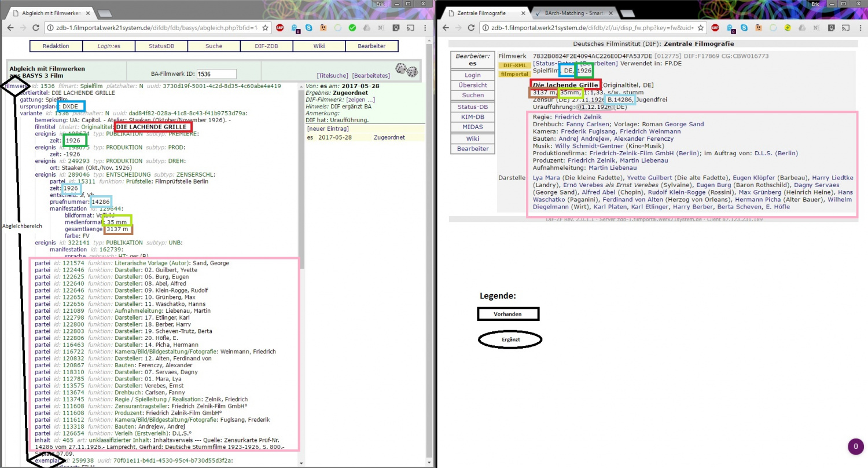
Task: Open Übersicht in the Filmografie sidebar
Action: [473, 85]
